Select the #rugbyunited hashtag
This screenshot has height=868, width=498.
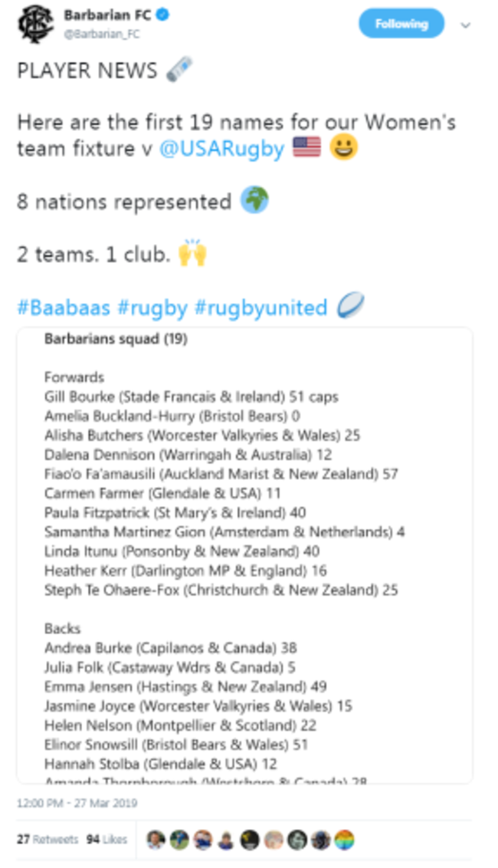260,307
